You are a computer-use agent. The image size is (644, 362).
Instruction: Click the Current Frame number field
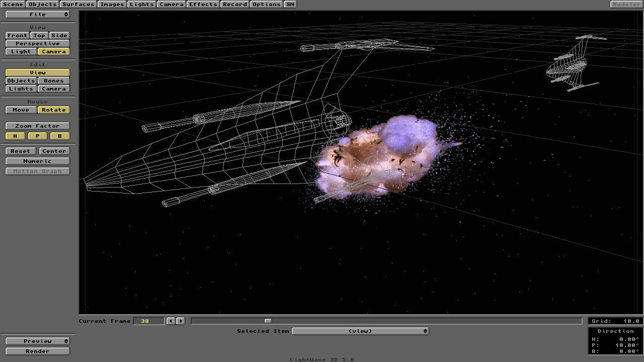149,321
